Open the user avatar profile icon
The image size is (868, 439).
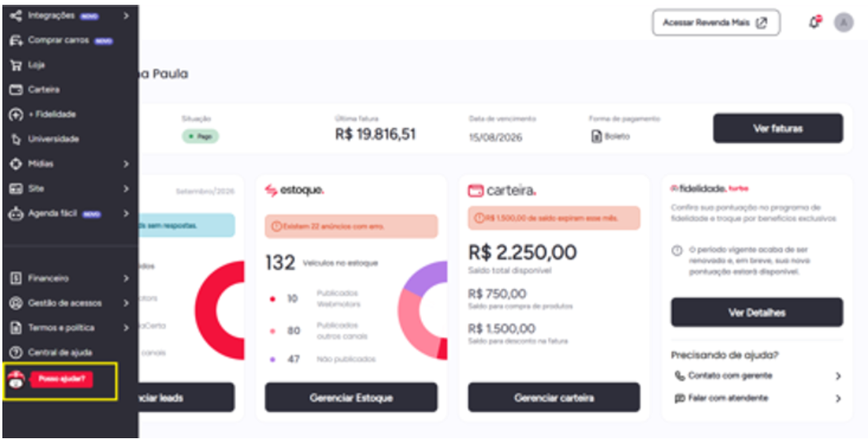coord(844,22)
